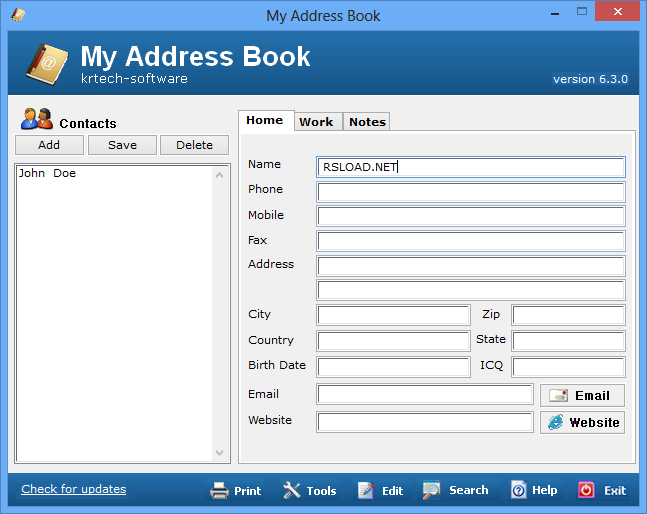Click the Website URL input field
Viewport: 647px width, 514px height.
pos(425,422)
